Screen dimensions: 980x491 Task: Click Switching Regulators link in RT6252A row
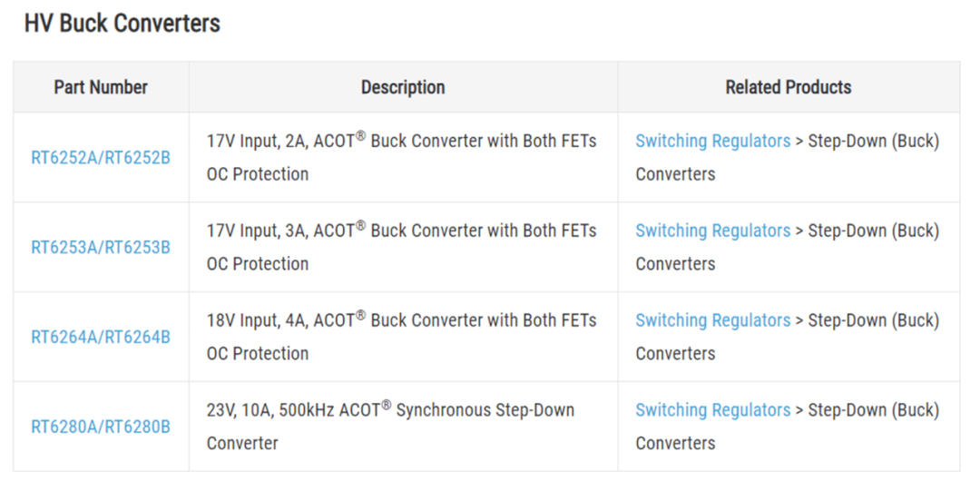[x=712, y=142]
